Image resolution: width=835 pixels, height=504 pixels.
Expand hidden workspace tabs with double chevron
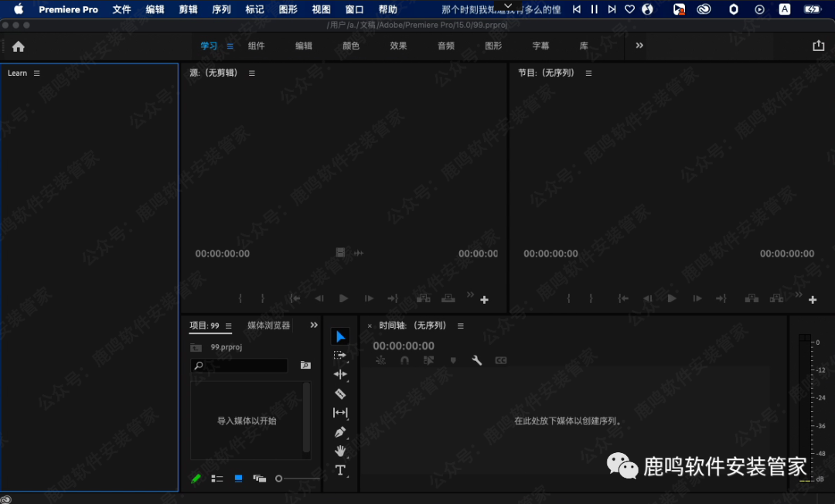click(x=639, y=46)
